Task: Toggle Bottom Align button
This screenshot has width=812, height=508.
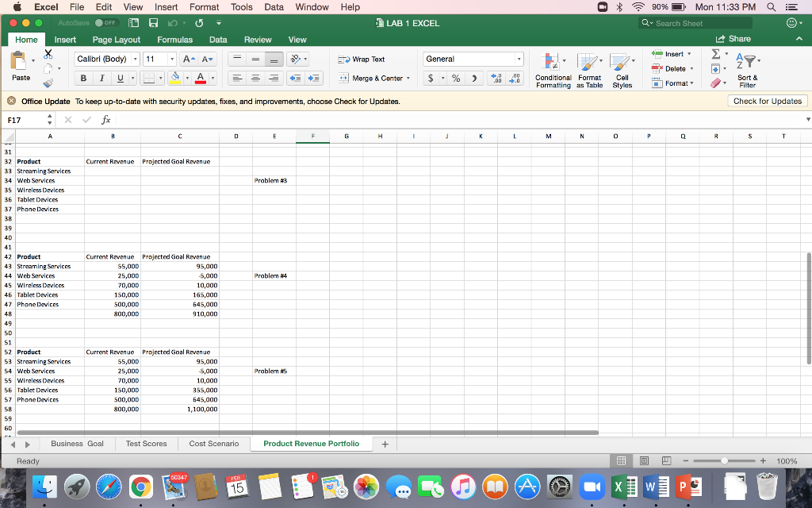Action: pos(274,59)
